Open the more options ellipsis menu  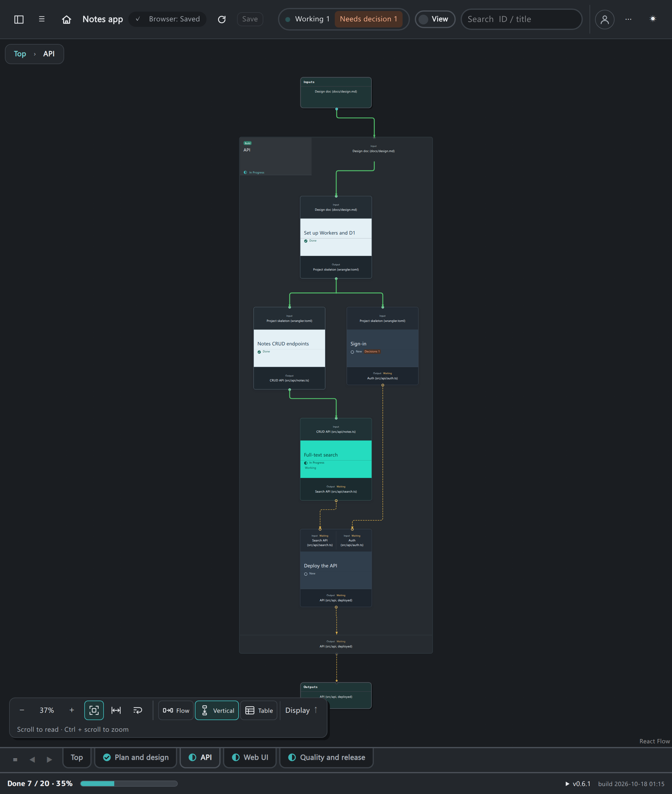click(x=628, y=19)
